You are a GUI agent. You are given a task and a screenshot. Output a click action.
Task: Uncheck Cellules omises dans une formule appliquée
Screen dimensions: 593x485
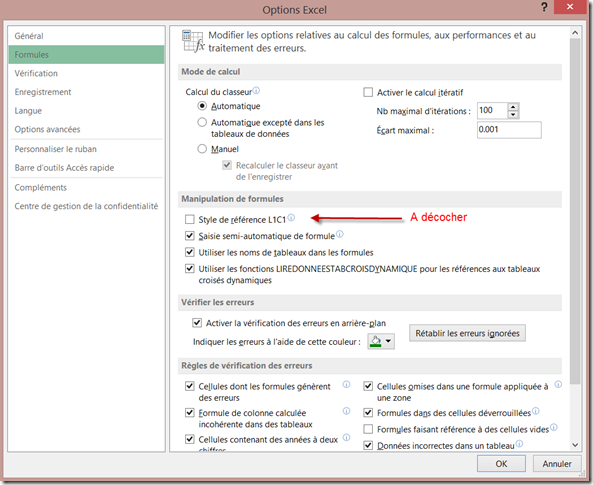click(368, 386)
